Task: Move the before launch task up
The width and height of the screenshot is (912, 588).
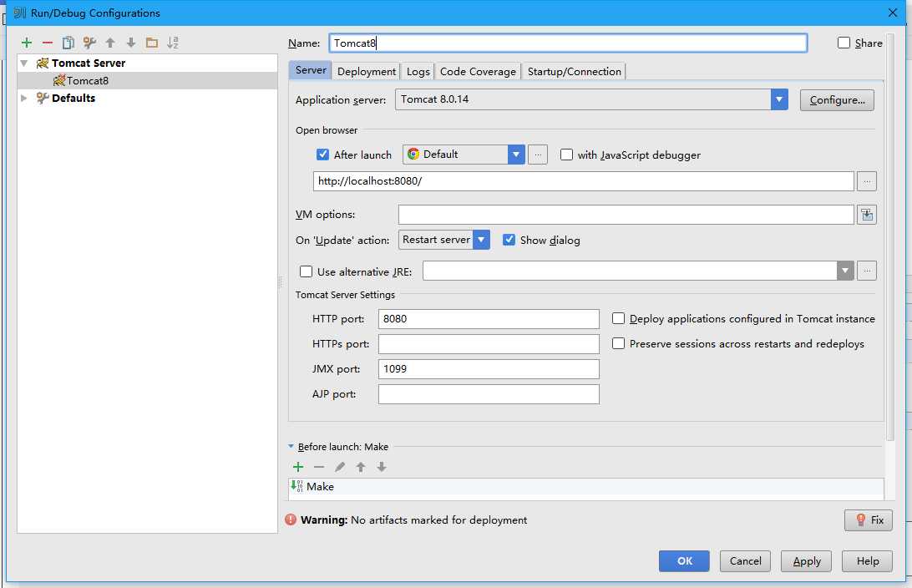Action: 361,466
